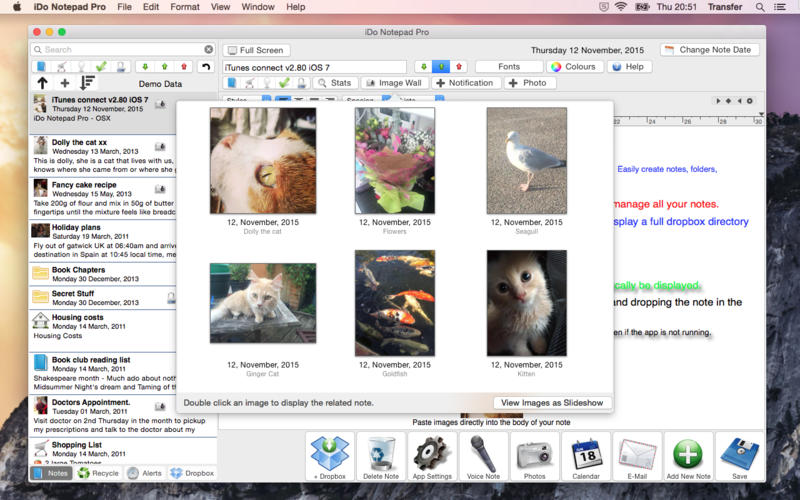Click the black up arrow above the notes list

click(x=42, y=83)
